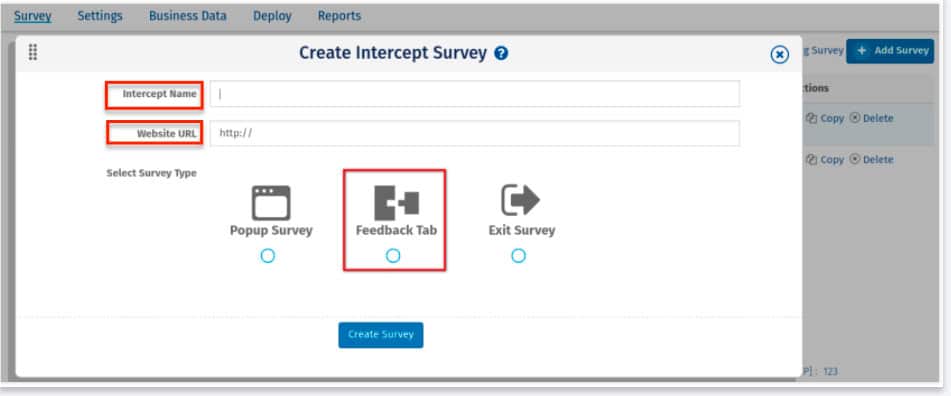951x396 pixels.
Task: Click the Exit Survey label
Action: pos(522,230)
